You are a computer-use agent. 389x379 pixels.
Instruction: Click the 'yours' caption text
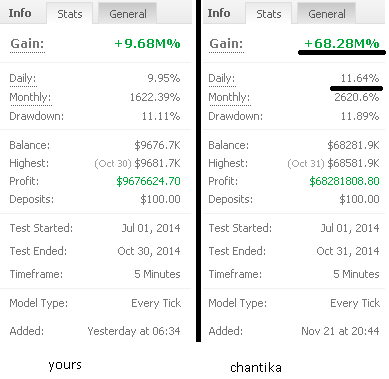[x=65, y=365]
